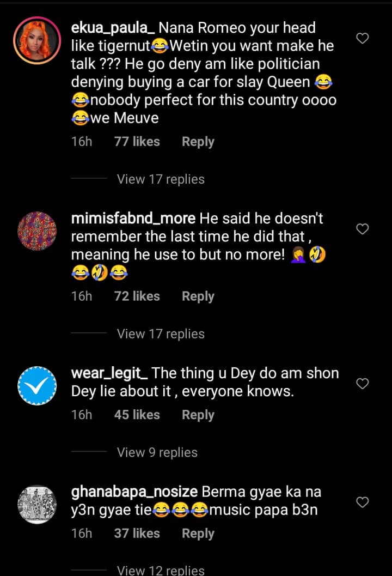Expand 17 replies under mimisfabnd_more's comment

161,334
